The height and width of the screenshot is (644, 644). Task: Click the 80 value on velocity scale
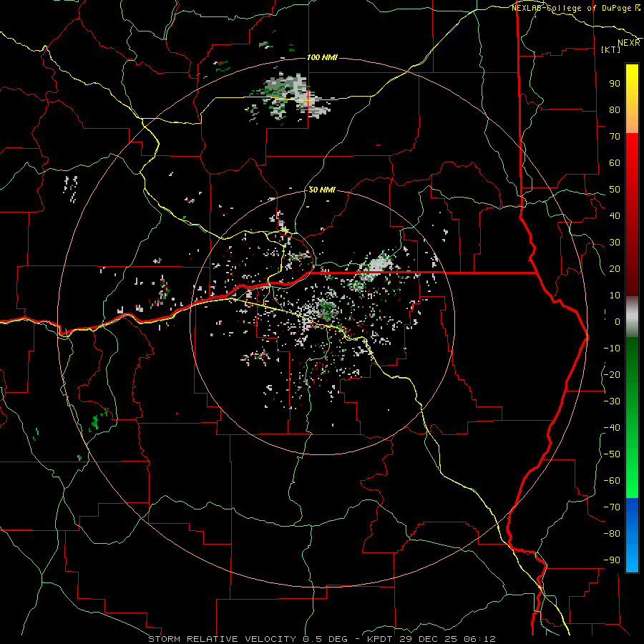tap(615, 110)
